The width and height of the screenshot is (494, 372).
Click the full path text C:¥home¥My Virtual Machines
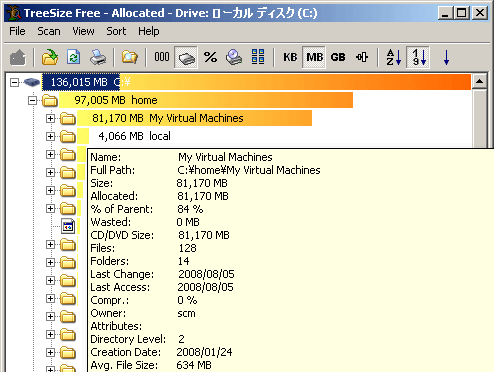point(249,170)
